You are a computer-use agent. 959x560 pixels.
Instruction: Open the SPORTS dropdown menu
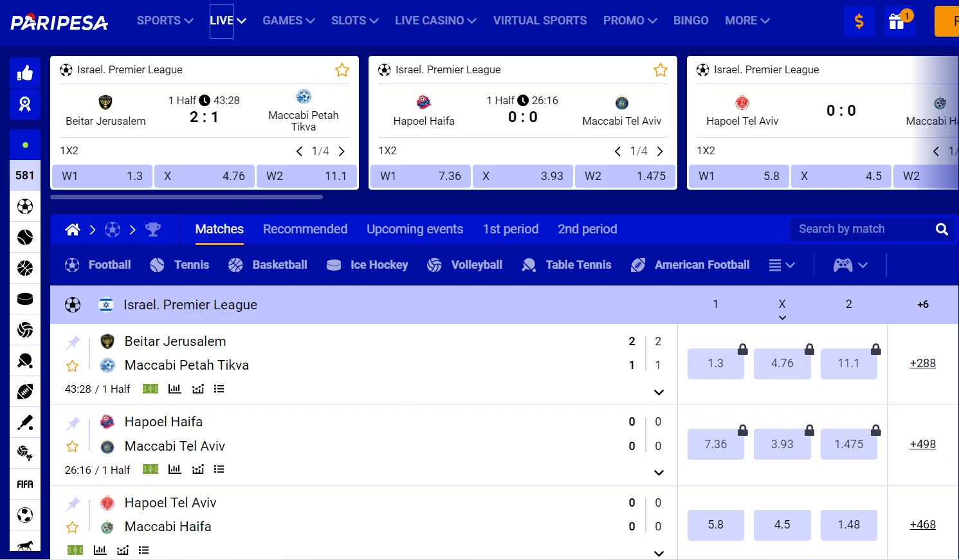pos(165,21)
